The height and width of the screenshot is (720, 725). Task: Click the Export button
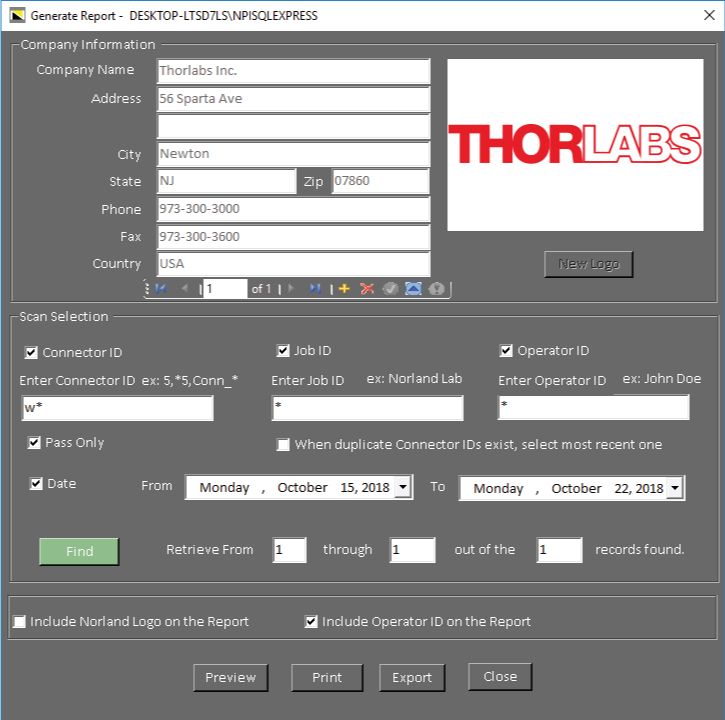click(x=412, y=677)
